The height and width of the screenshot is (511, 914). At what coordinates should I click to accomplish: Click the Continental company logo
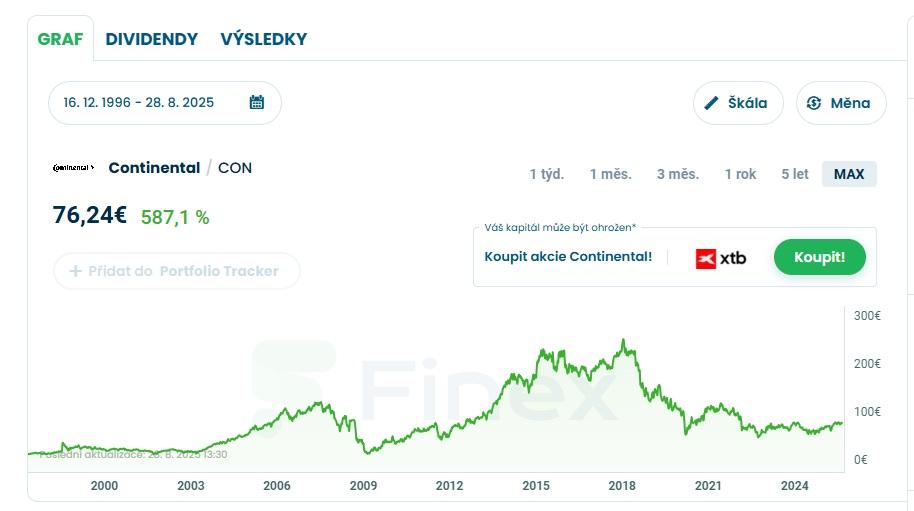point(73,168)
